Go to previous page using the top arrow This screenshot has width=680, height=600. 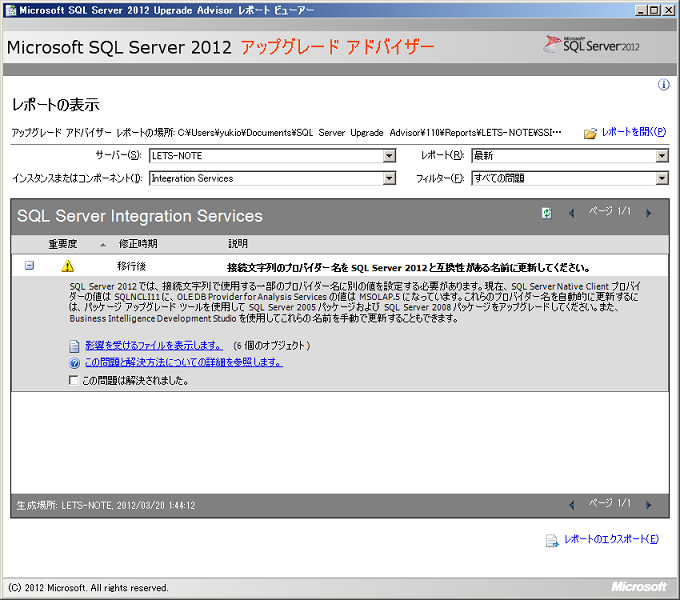[x=571, y=213]
